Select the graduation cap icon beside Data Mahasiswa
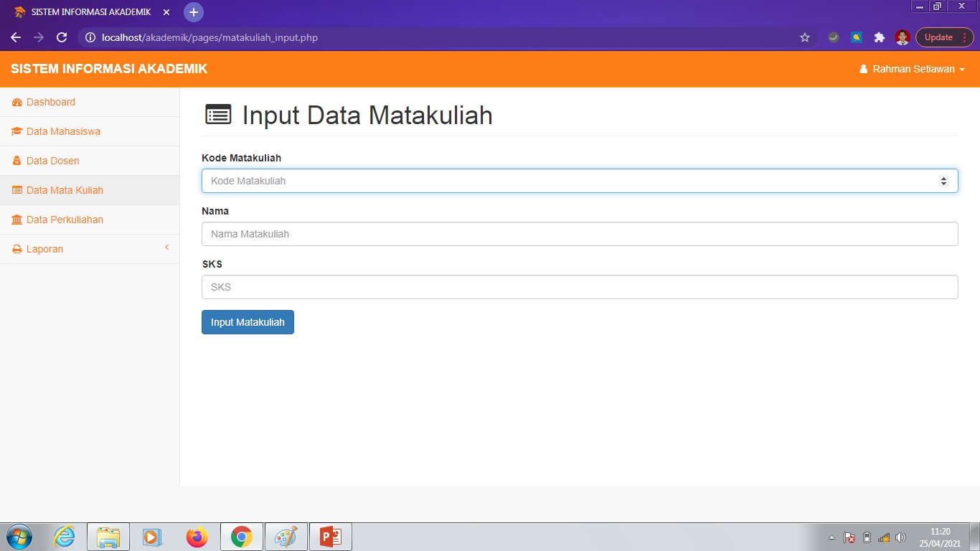Image resolution: width=980 pixels, height=551 pixels. coord(16,131)
